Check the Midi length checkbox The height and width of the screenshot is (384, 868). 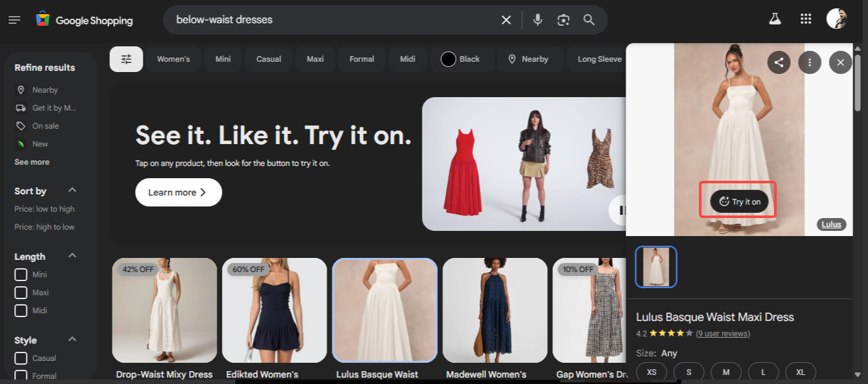[x=21, y=310]
